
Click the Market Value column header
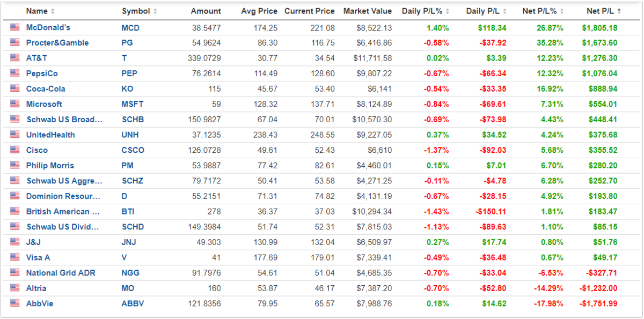click(368, 11)
